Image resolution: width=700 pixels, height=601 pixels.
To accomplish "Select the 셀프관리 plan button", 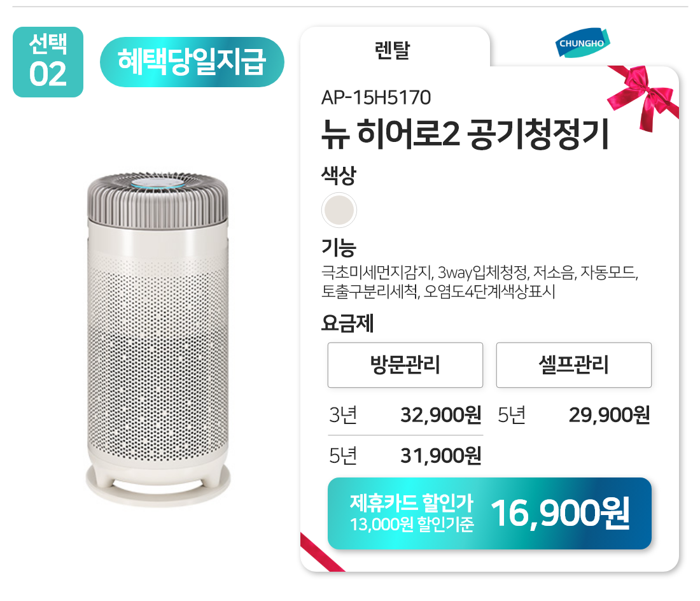I will 573,365.
